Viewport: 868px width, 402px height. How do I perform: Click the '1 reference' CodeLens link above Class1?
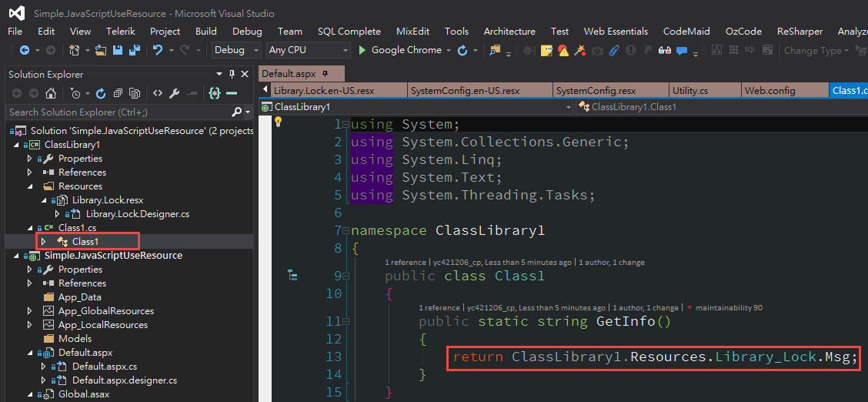click(x=406, y=262)
